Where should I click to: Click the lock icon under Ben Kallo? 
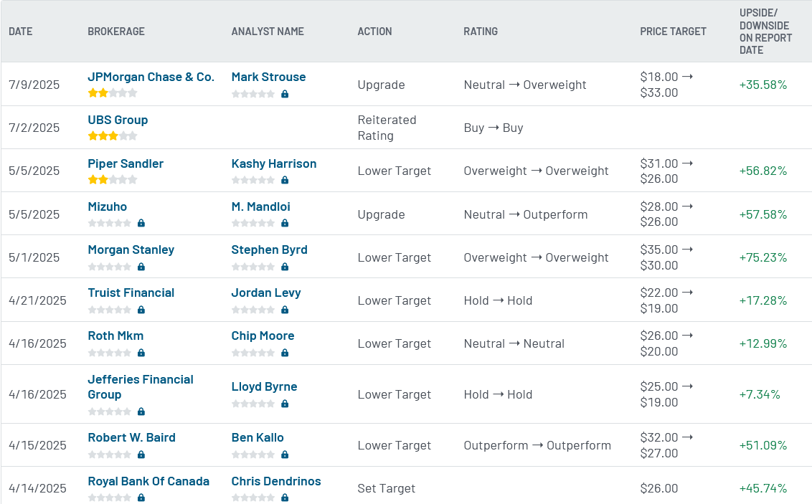(285, 455)
